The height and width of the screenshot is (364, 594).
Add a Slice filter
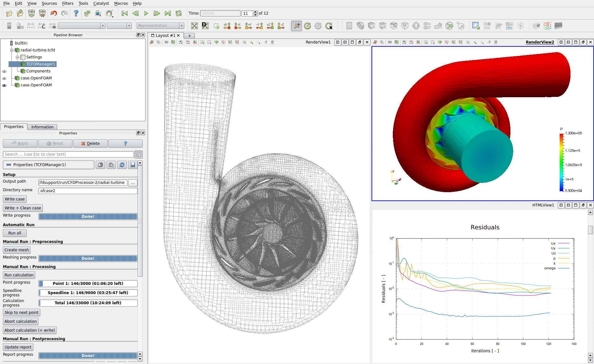(382, 26)
